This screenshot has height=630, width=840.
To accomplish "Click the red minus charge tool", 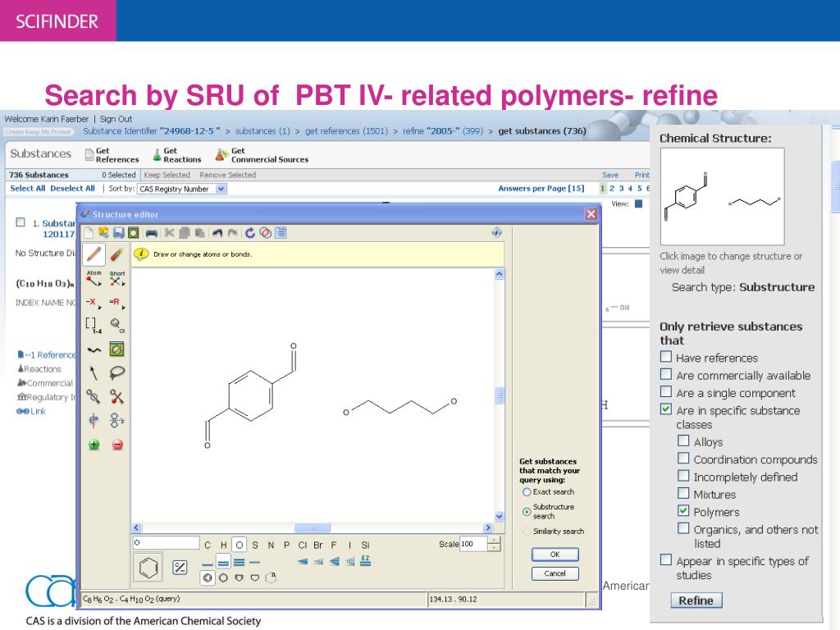I will pyautogui.click(x=117, y=445).
